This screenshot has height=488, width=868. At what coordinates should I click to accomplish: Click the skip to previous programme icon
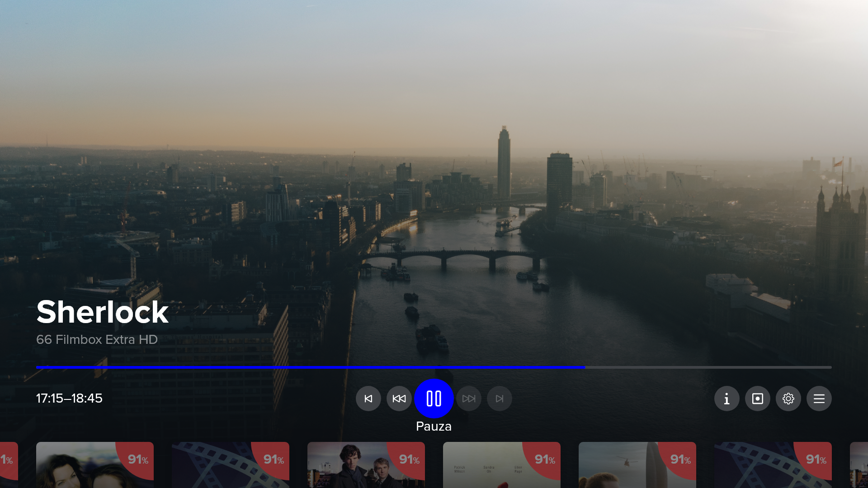coord(368,399)
